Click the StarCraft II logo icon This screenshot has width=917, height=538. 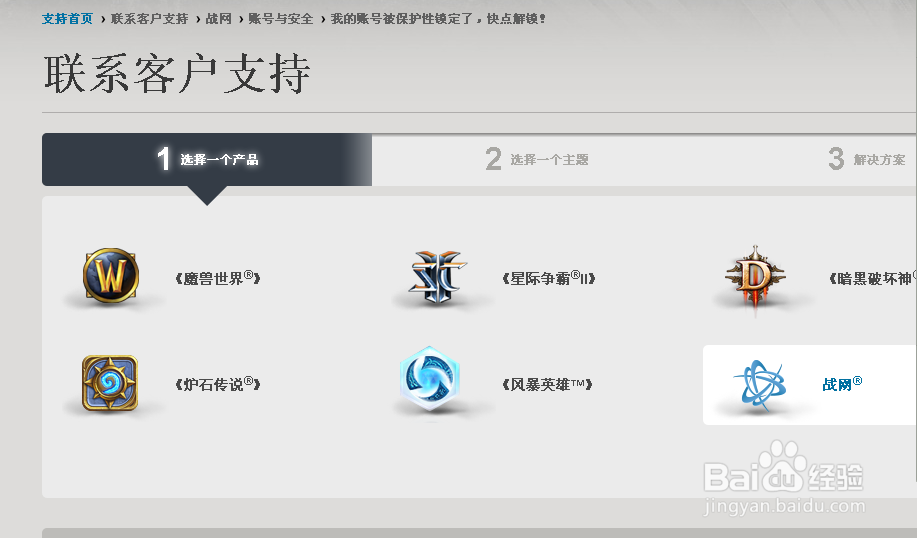point(438,277)
